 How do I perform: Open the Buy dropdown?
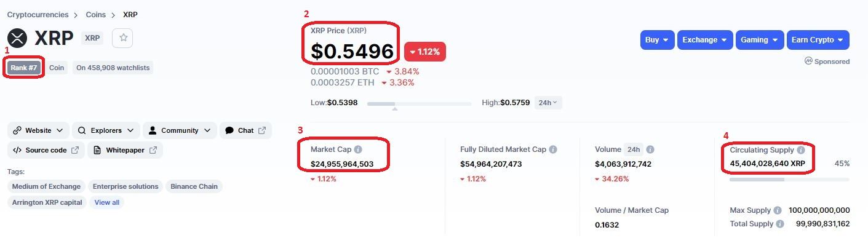tap(657, 40)
